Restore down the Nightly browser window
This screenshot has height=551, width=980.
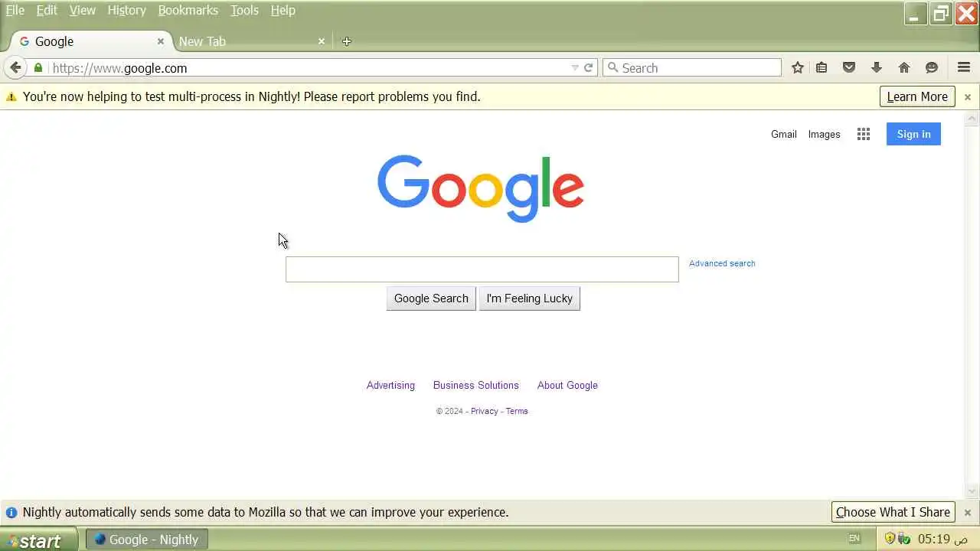[940, 14]
